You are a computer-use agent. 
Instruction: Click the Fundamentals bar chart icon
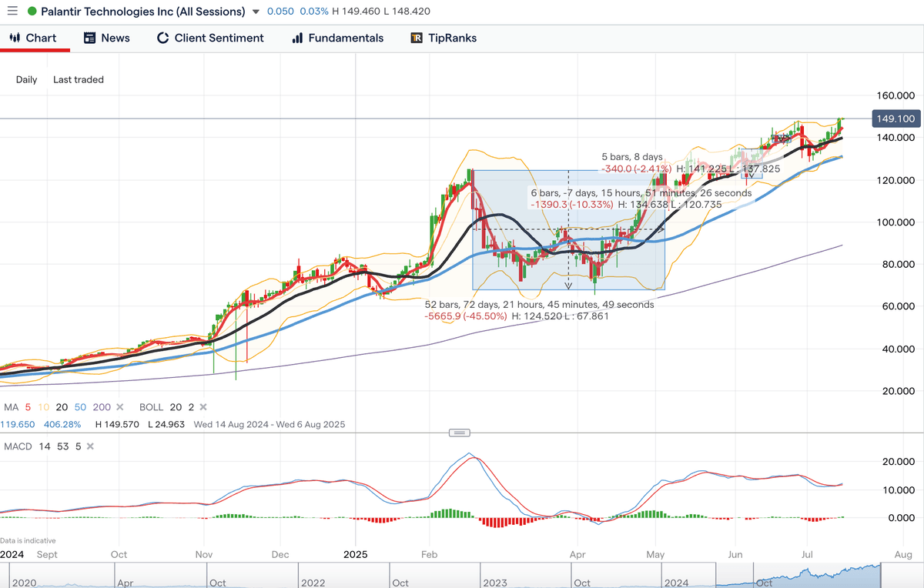(297, 38)
